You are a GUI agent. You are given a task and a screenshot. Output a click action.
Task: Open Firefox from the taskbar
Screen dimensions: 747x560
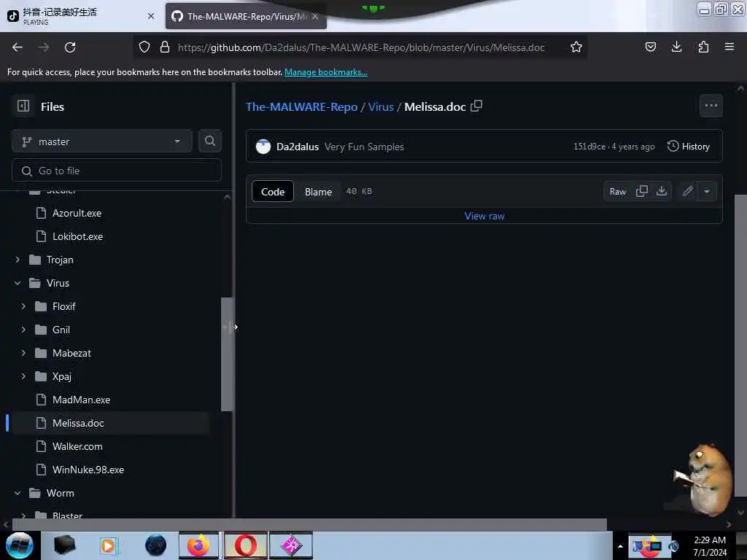pos(198,545)
